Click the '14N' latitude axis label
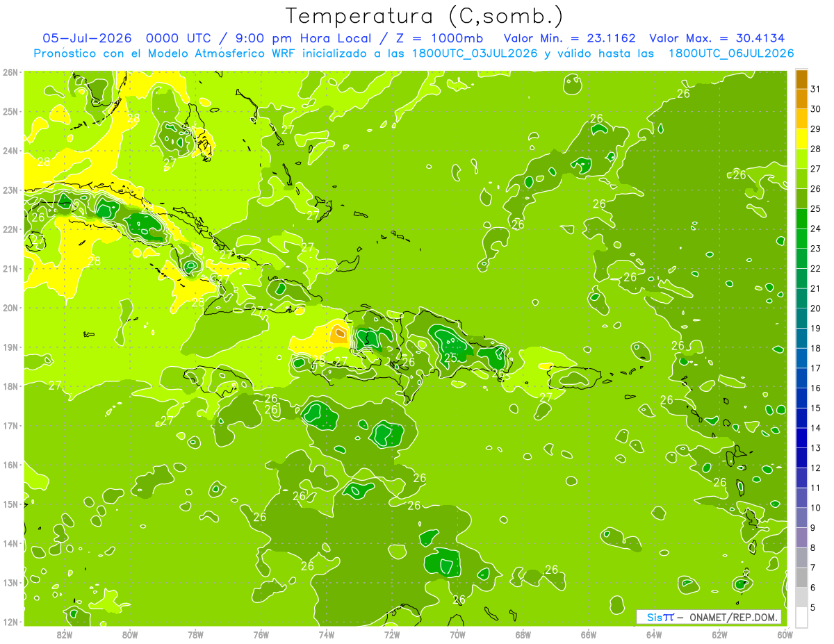Viewport: 834px width, 644px height. click(10, 543)
